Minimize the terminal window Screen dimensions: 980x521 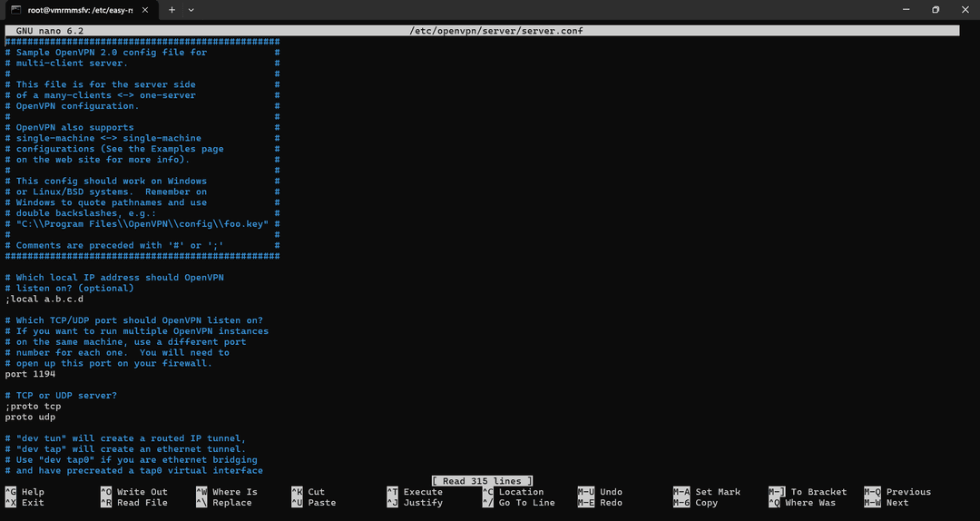coord(906,9)
